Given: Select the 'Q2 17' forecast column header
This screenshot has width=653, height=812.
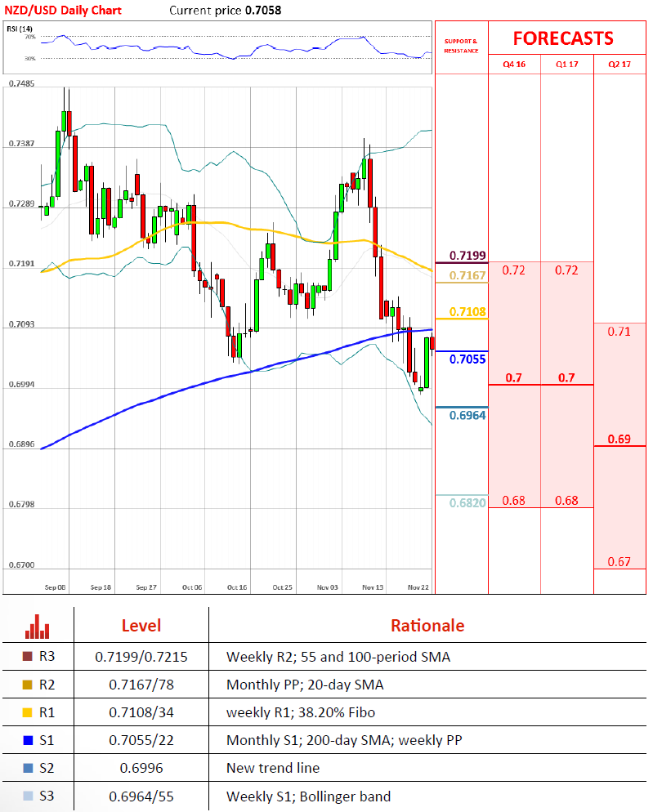Looking at the screenshot, I should tap(619, 65).
